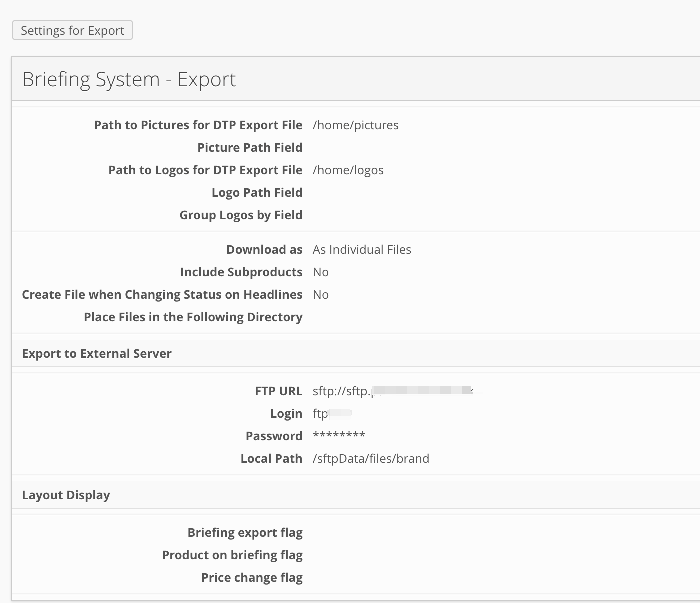Select the ftp login value
The width and height of the screenshot is (700, 603).
coord(332,414)
